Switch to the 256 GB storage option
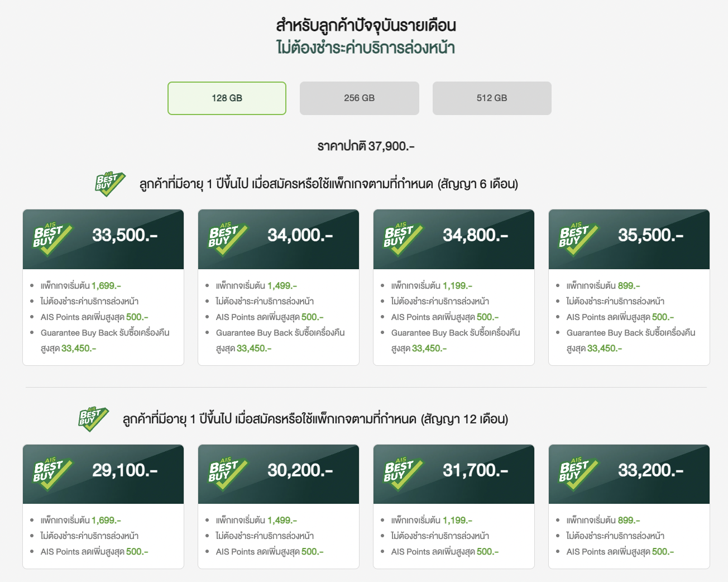This screenshot has height=582, width=728. [359, 98]
